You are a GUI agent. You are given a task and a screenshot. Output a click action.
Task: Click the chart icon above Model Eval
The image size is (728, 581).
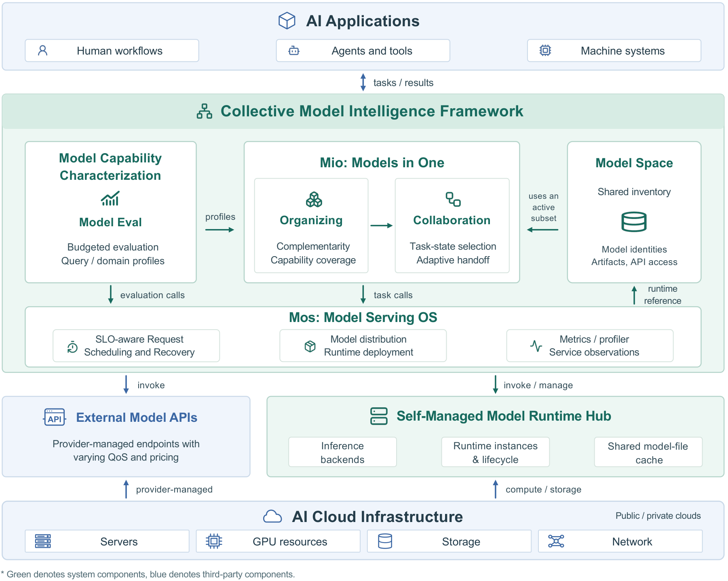point(110,198)
